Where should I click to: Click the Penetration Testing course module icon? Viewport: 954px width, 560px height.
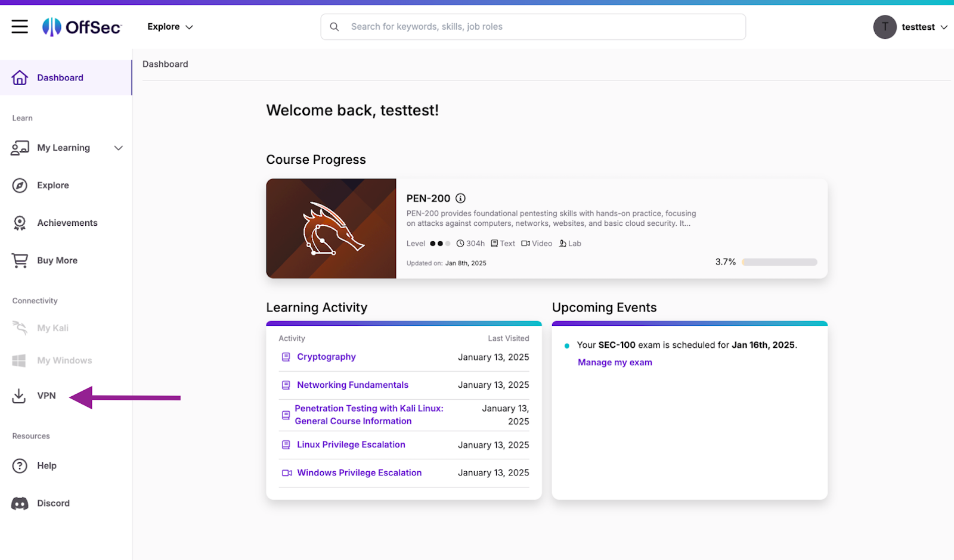pos(286,415)
